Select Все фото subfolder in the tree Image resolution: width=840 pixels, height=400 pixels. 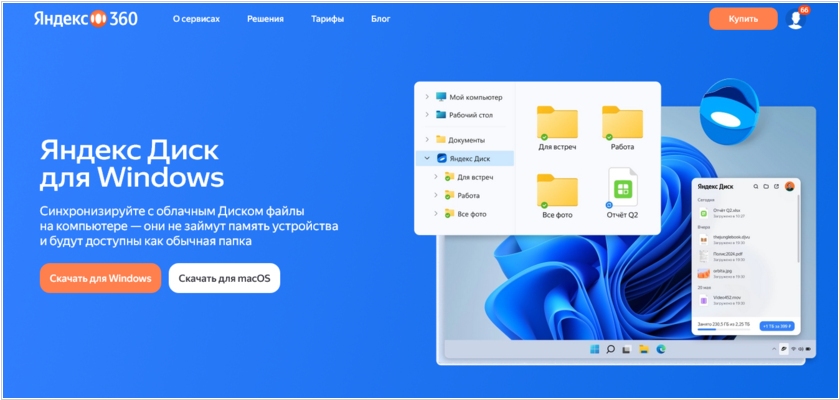pyautogui.click(x=466, y=214)
